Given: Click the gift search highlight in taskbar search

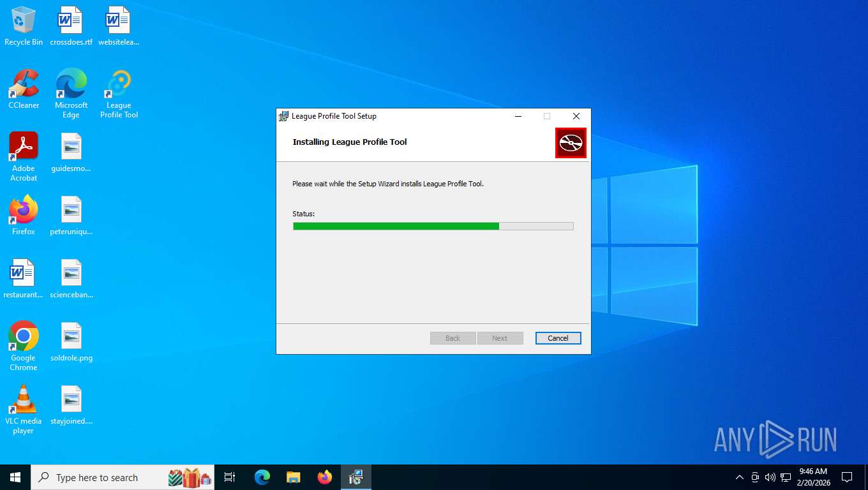Looking at the screenshot, I should [190, 477].
